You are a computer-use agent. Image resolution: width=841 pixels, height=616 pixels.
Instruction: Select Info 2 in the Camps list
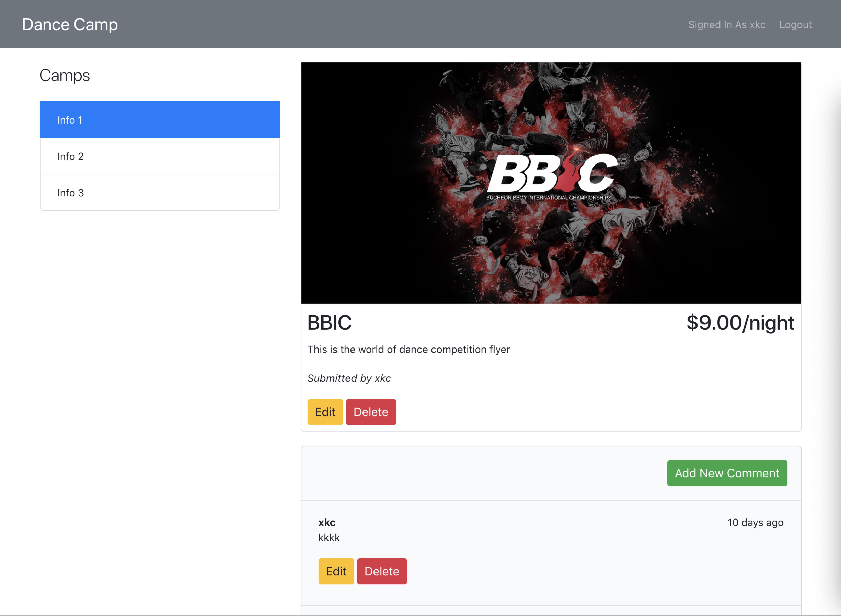(x=160, y=156)
